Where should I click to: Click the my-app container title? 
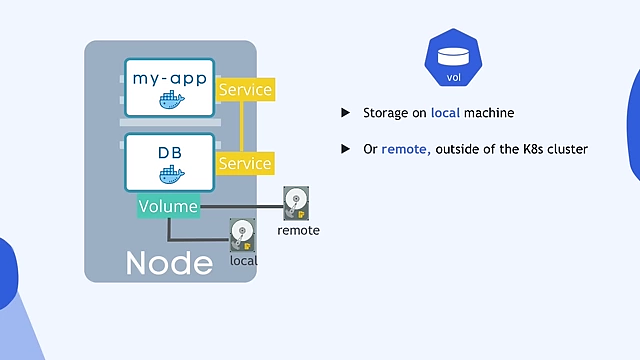point(170,78)
